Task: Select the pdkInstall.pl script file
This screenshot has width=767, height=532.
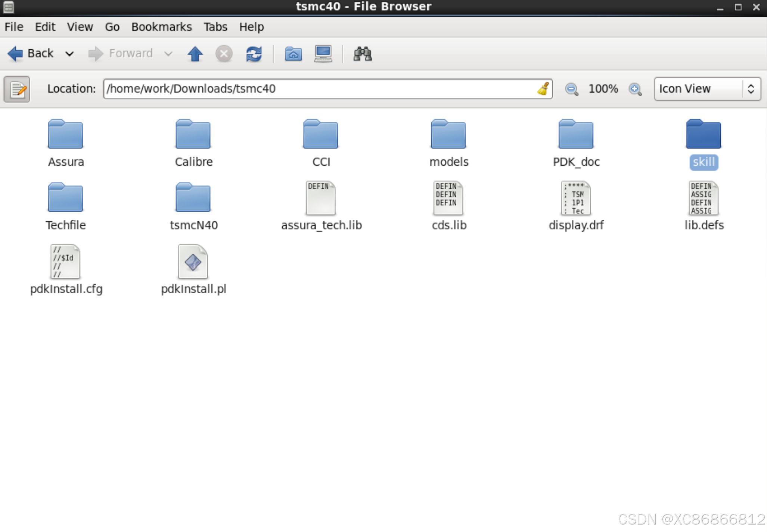Action: [x=193, y=270]
